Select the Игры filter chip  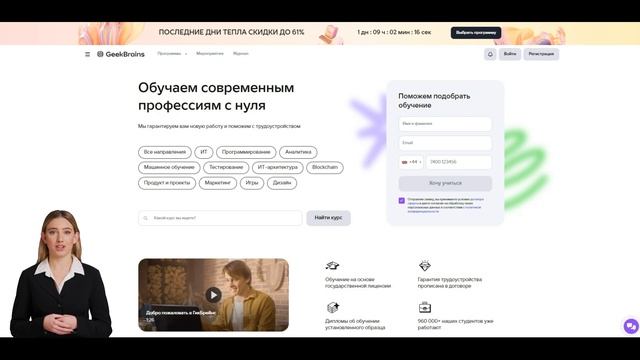click(252, 183)
